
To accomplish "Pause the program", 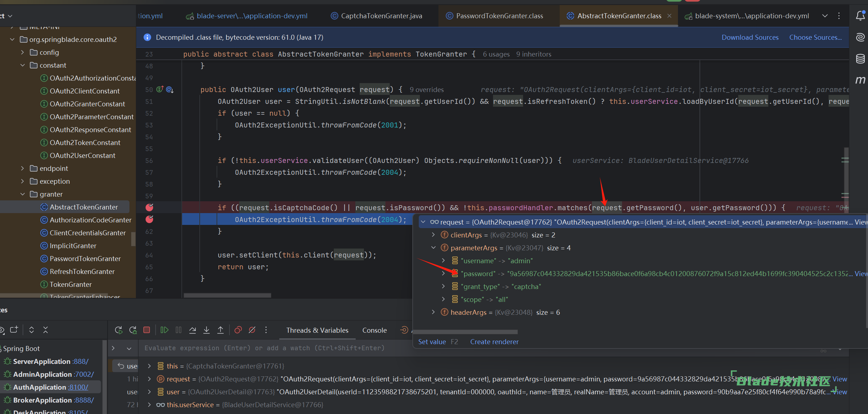I will click(178, 330).
